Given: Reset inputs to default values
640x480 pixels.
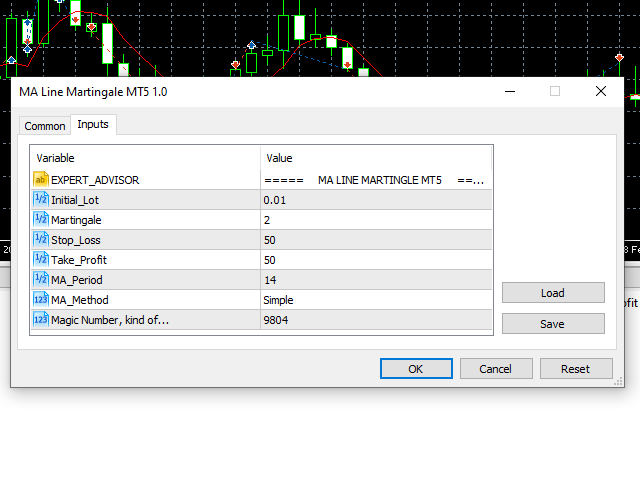Looking at the screenshot, I should coord(576,369).
